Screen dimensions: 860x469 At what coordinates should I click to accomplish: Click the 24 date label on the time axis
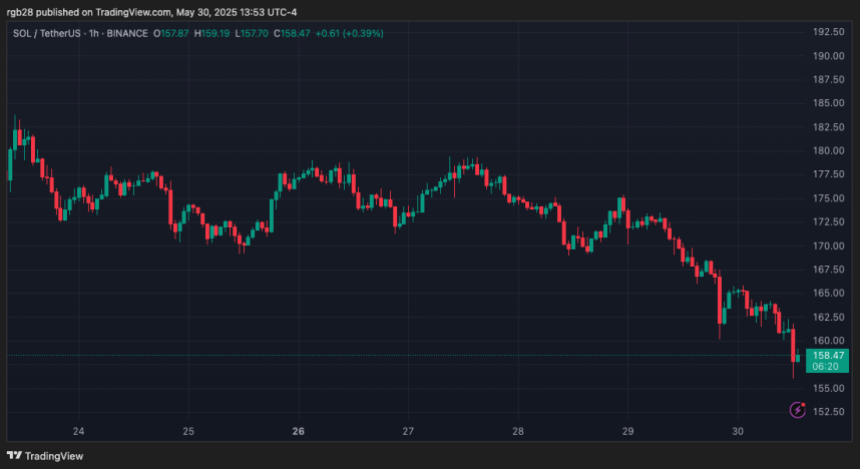78,432
